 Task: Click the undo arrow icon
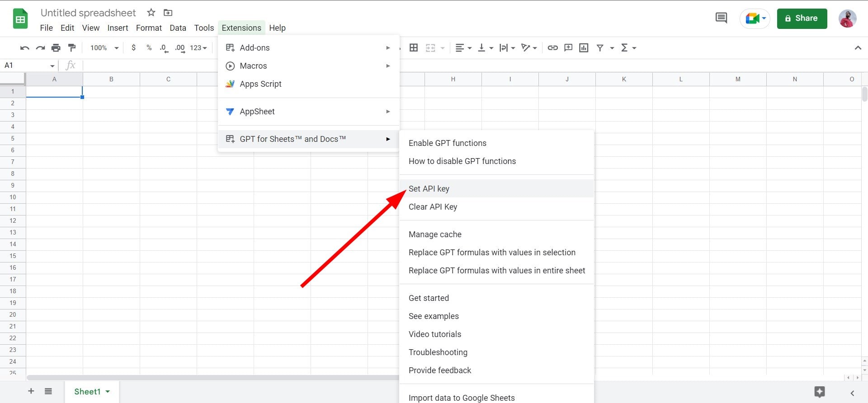click(x=25, y=48)
